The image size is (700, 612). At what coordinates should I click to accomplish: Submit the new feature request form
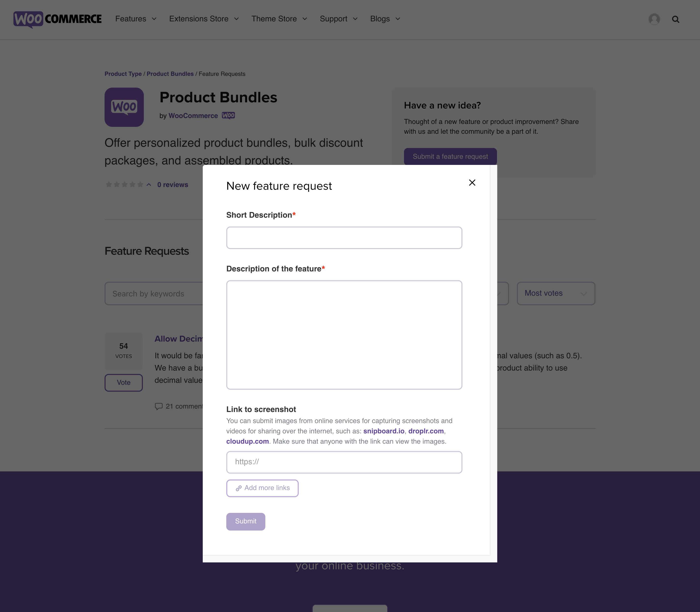point(246,521)
